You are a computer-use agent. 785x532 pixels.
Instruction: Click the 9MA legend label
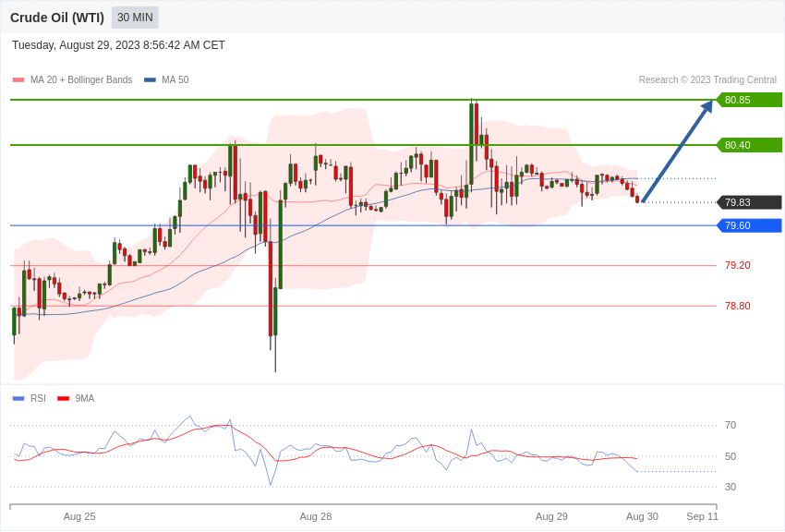click(x=85, y=398)
